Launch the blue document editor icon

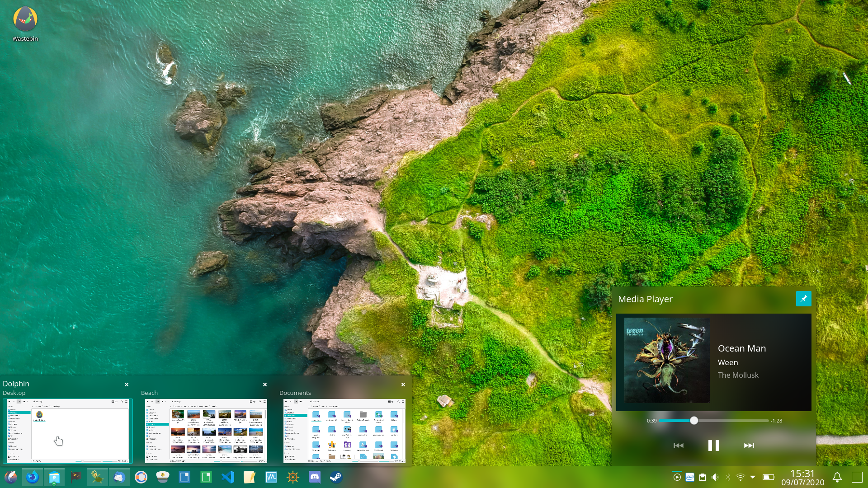pyautogui.click(x=184, y=477)
